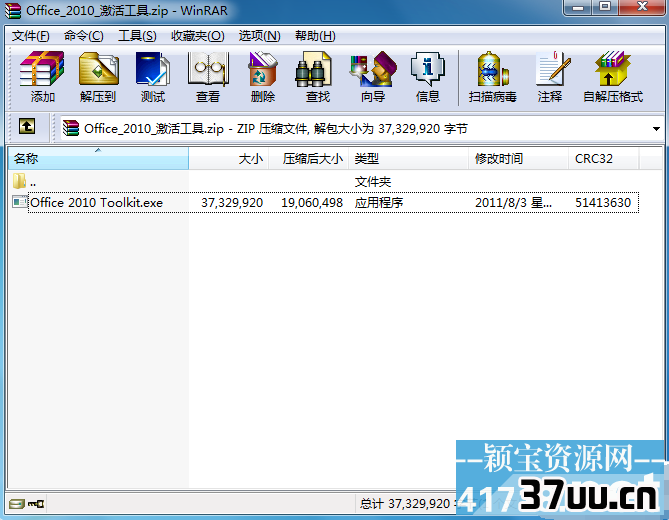Click the 2011/8/3 modified date cell
Viewport: 669px width, 520px height.
tap(513, 203)
